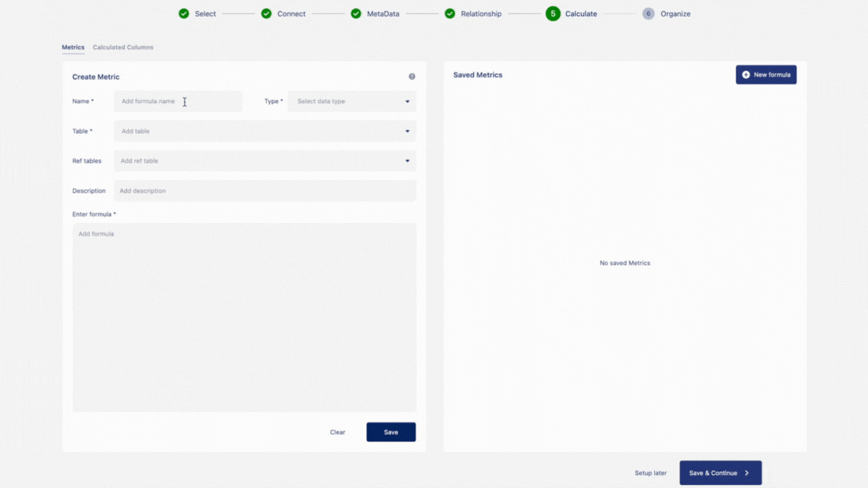Open the Select data type dropdown
The width and height of the screenshot is (868, 488).
click(x=352, y=102)
